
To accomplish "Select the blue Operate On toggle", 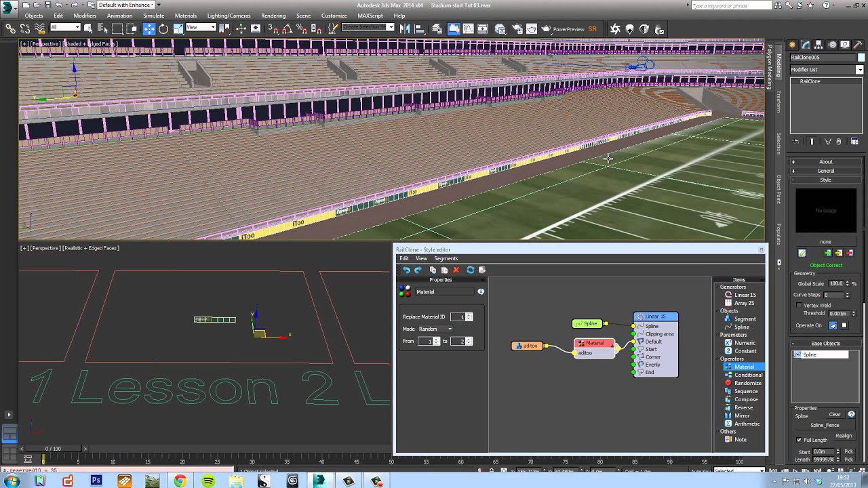I will (833, 325).
